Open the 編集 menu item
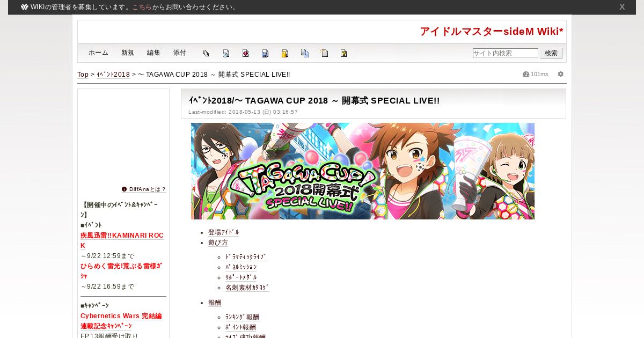This screenshot has width=644, height=338. tap(153, 53)
